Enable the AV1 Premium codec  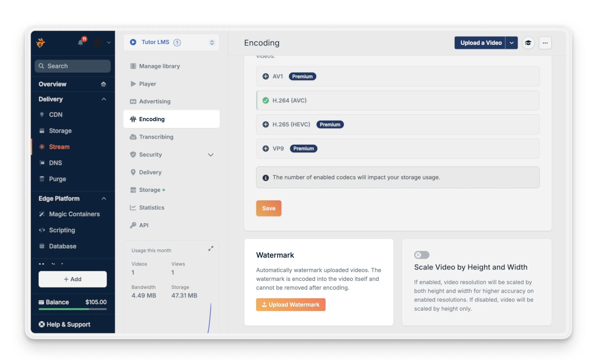(266, 76)
